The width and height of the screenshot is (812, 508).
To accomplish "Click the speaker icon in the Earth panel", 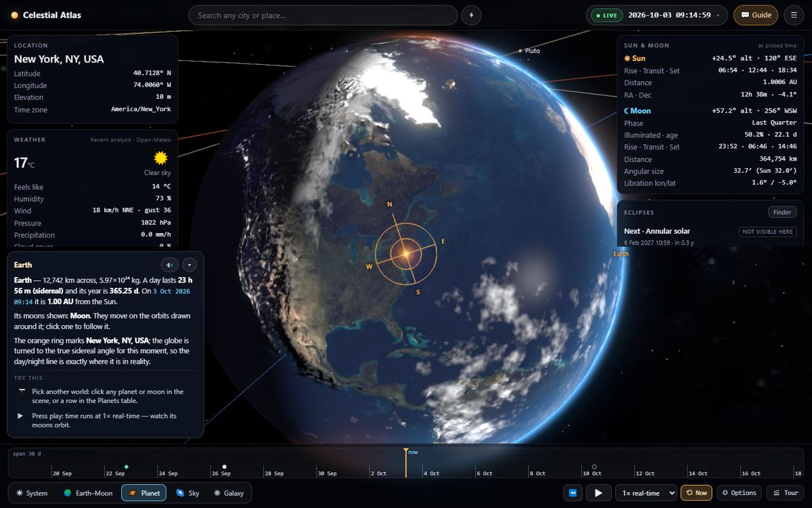I will [169, 265].
